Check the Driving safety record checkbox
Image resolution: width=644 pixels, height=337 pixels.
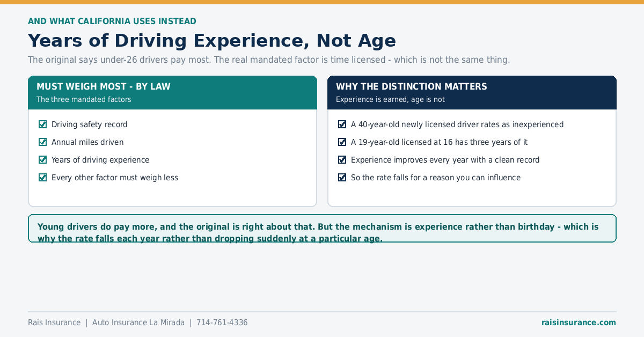tap(43, 124)
